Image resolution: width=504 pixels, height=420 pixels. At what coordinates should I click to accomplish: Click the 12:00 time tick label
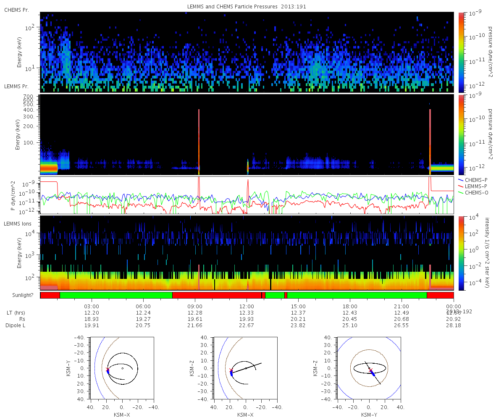pos(247,307)
